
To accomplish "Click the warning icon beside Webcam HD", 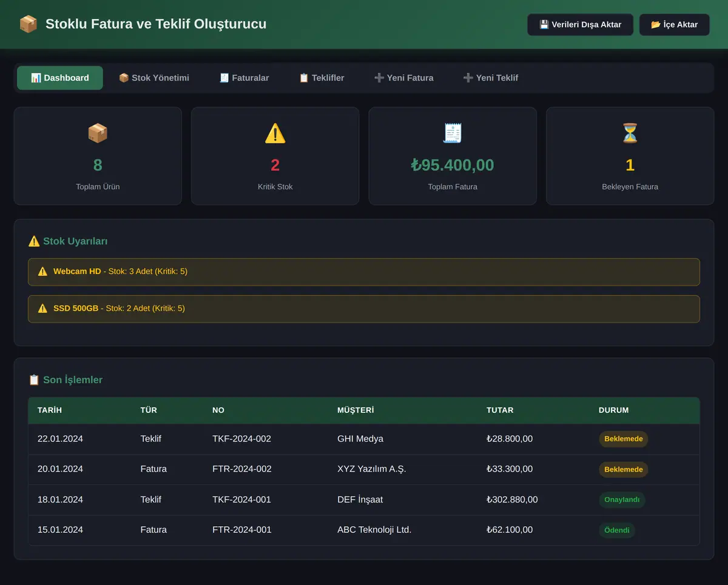I will [42, 272].
